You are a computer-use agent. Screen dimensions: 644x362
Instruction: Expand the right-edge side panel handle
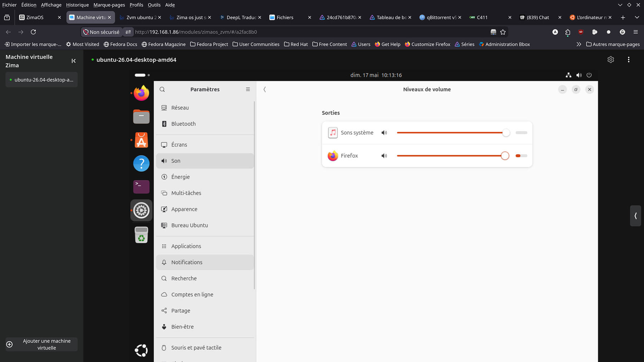[x=635, y=216]
